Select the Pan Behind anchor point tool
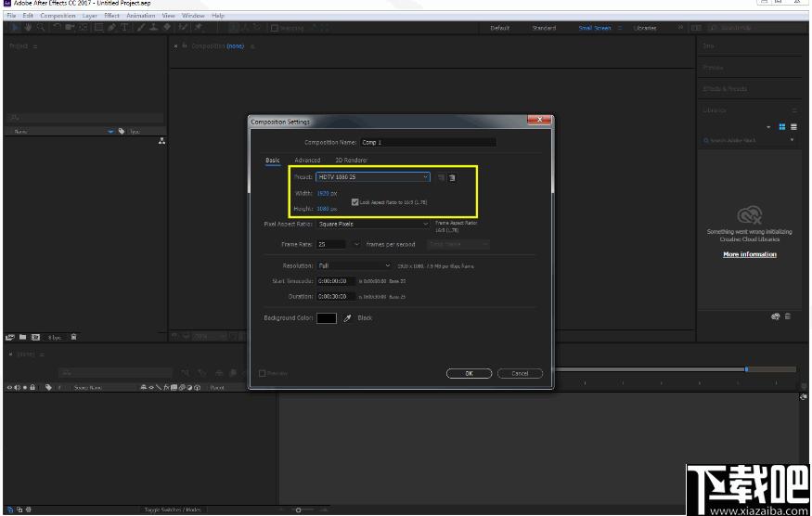812x516 pixels. [83, 28]
